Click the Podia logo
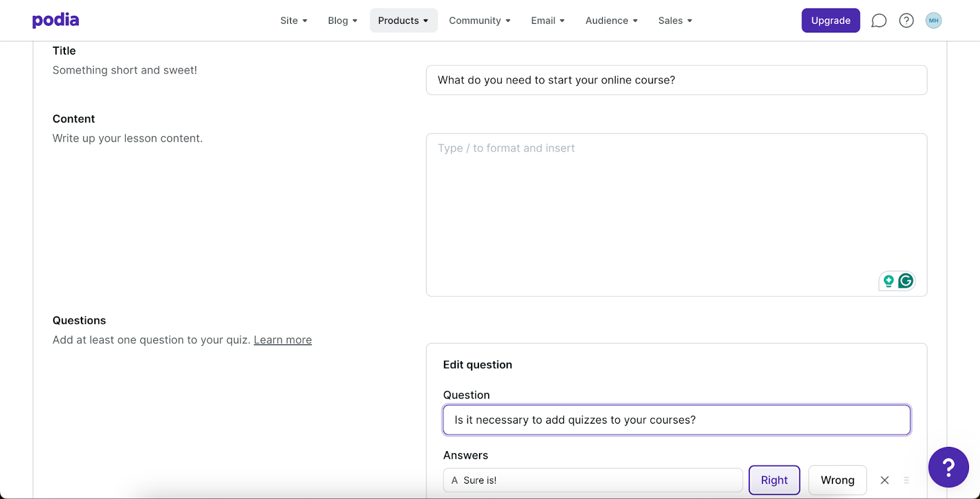Screen dimensions: 980x499 point(56,20)
